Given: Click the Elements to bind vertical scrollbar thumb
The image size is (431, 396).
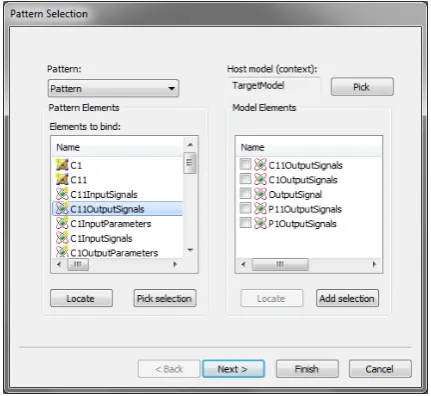Looking at the screenshot, I should pyautogui.click(x=190, y=163).
